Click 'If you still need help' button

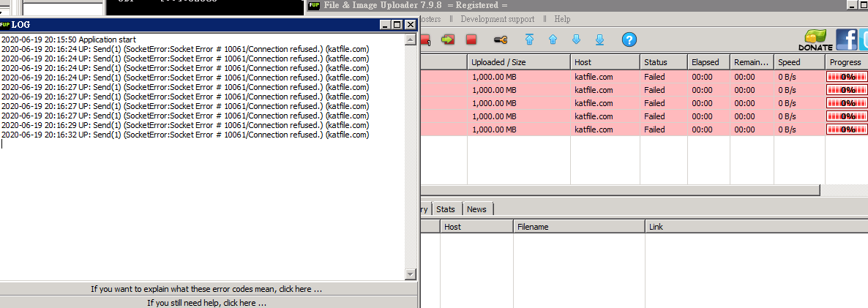[206, 302]
